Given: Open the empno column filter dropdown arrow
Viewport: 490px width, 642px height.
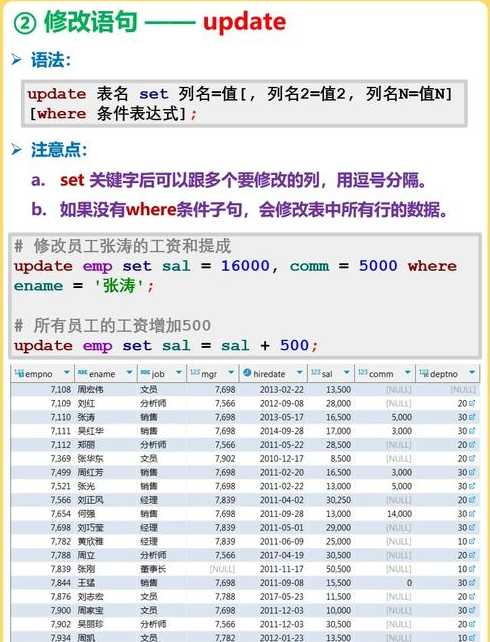Looking at the screenshot, I should pos(67,373).
